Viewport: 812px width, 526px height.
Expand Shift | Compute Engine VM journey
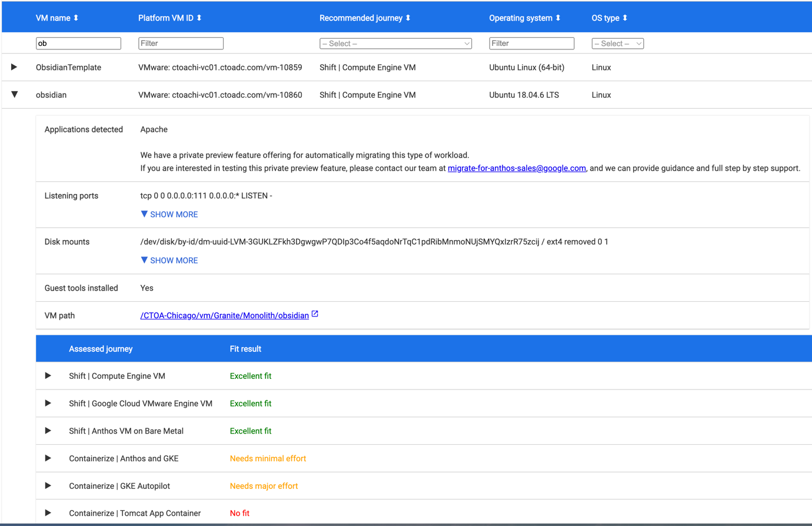[48, 375]
